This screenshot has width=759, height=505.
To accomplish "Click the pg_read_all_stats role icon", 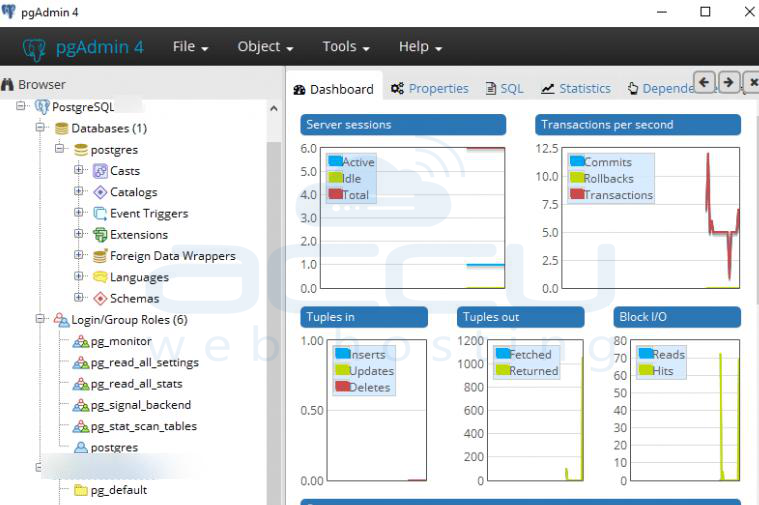I will coord(81,384).
